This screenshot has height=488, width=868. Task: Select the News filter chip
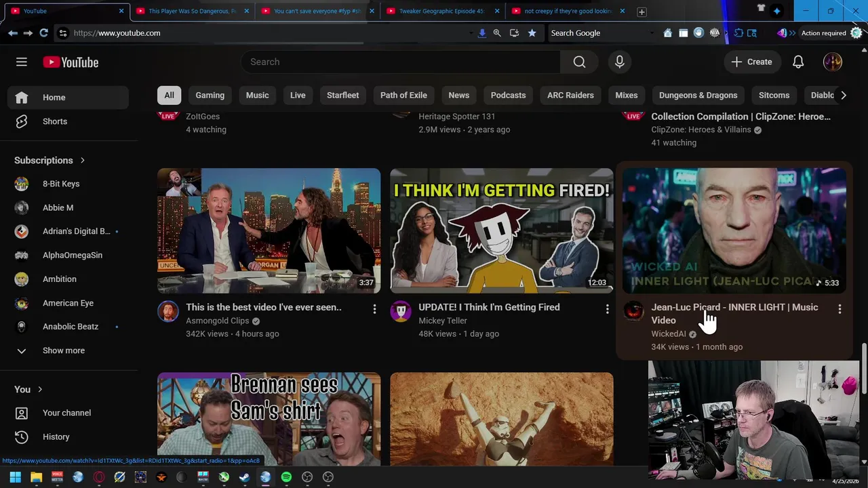pos(458,95)
